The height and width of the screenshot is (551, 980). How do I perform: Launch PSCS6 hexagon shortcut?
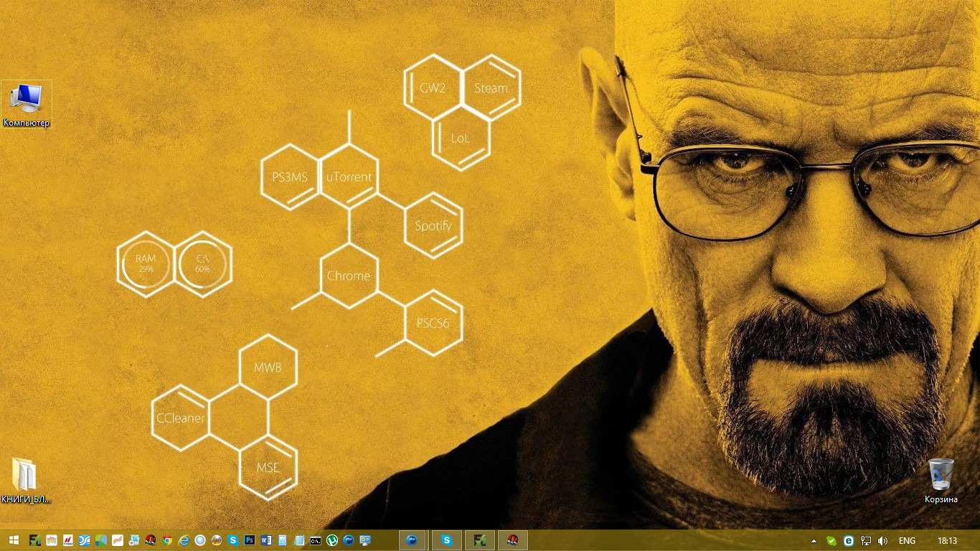433,324
